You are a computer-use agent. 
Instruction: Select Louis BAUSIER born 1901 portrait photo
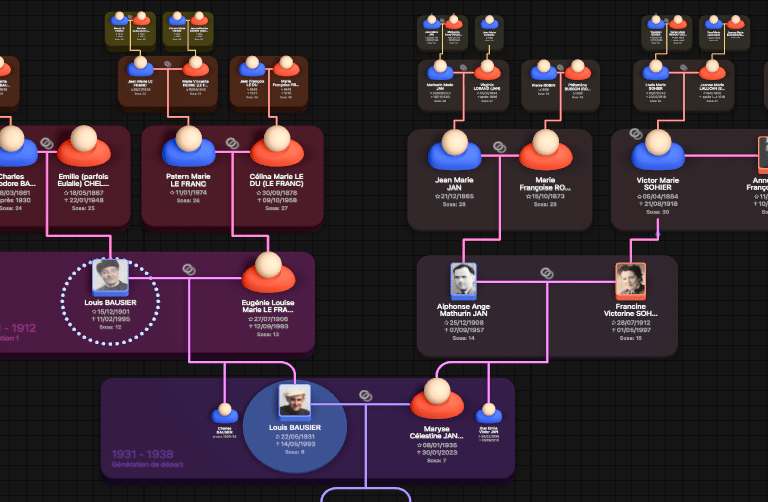pyautogui.click(x=110, y=277)
